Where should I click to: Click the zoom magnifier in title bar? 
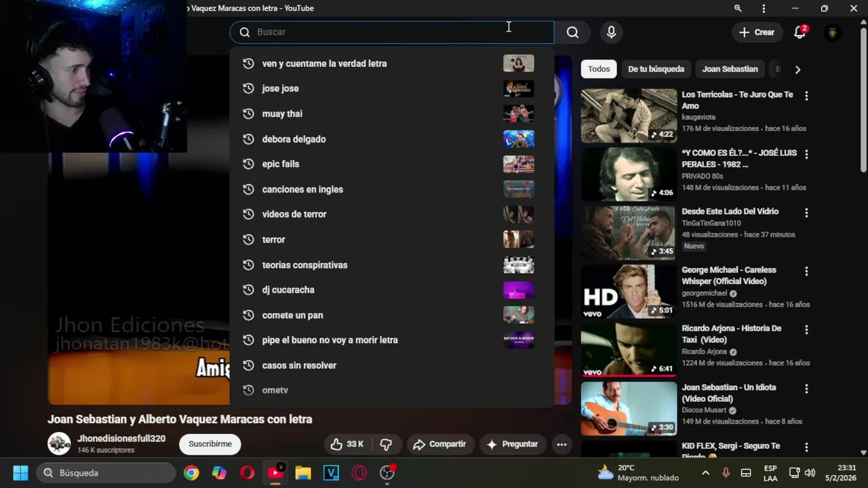click(x=738, y=8)
